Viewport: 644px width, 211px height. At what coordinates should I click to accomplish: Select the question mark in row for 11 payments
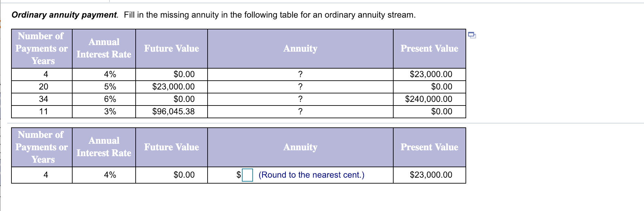coord(300,111)
